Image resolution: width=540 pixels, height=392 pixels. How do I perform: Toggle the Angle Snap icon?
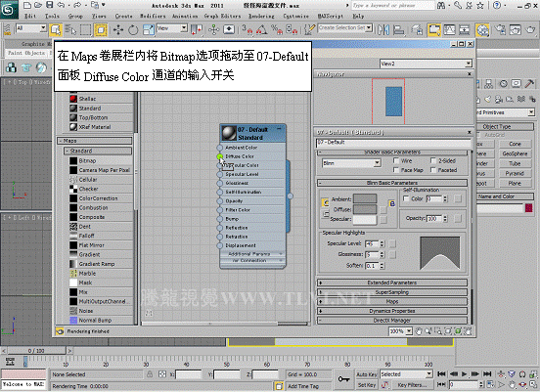click(262, 30)
